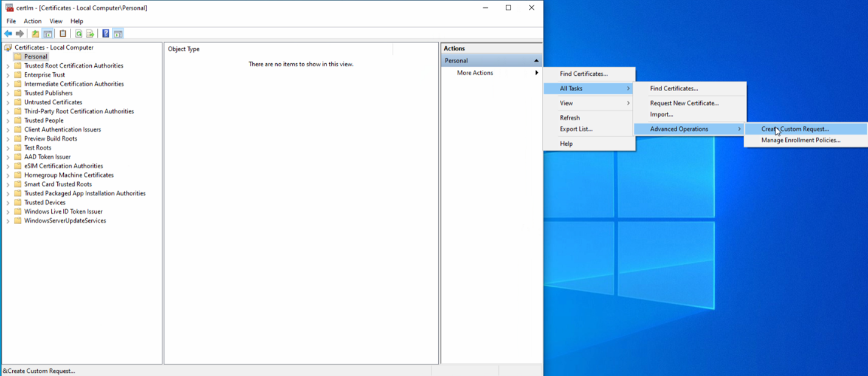Image resolution: width=868 pixels, height=376 pixels.
Task: Choose Import from the All Tasks submenu
Action: coord(660,114)
